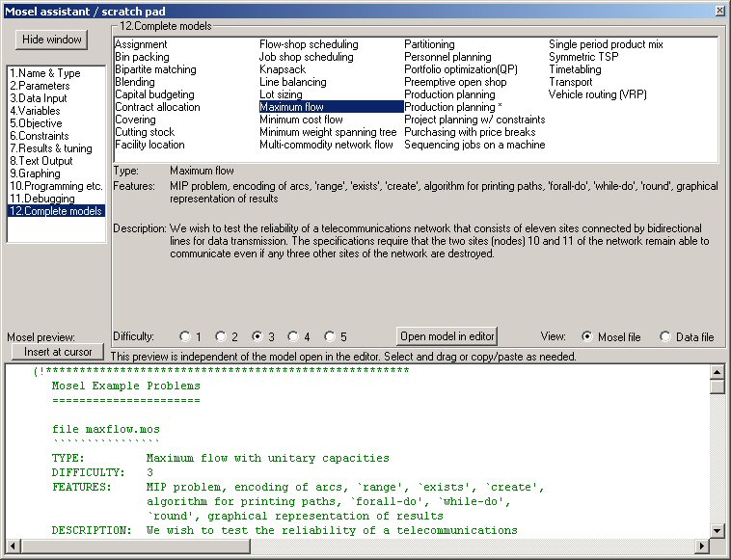Select the Line balancing model
Screen dimensions: 731x560
point(293,82)
